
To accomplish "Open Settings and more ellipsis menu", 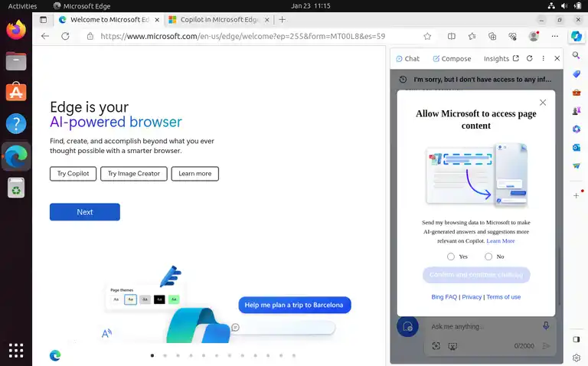I will click(554, 37).
